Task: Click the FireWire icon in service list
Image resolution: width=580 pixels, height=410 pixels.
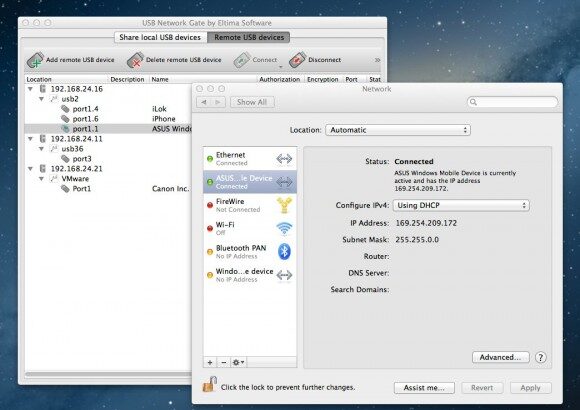Action: [284, 205]
